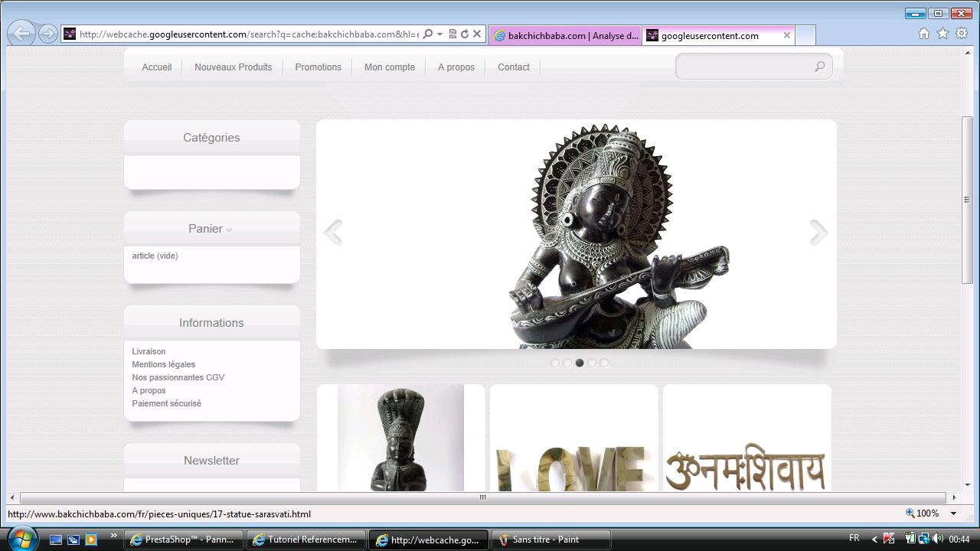This screenshot has height=551, width=980.
Task: Select the third (active) slider dot
Action: click(580, 363)
